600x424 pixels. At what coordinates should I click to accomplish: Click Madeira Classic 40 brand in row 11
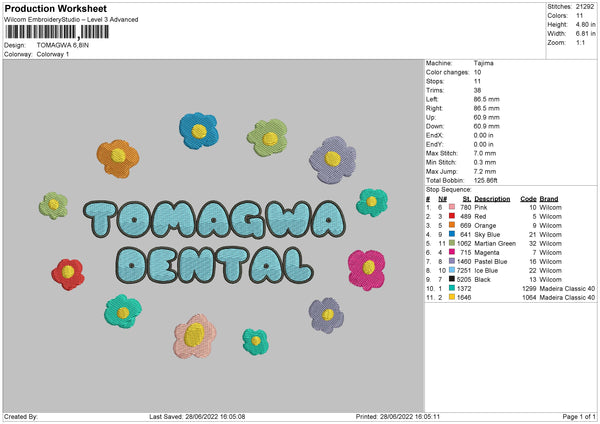[x=567, y=297]
